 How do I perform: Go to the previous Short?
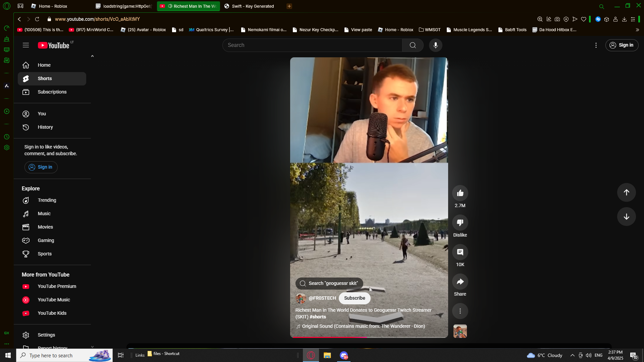pyautogui.click(x=626, y=192)
